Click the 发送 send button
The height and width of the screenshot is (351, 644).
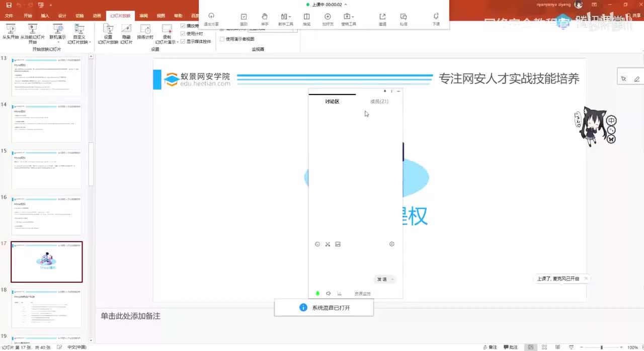click(x=382, y=279)
